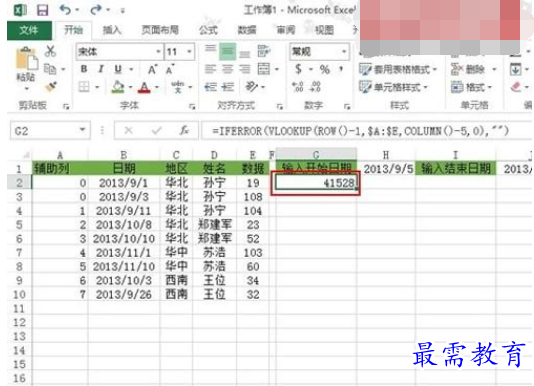Click the Delete cells (删除) button
Viewport: 534px width, 386px height.
pyautogui.click(x=468, y=70)
